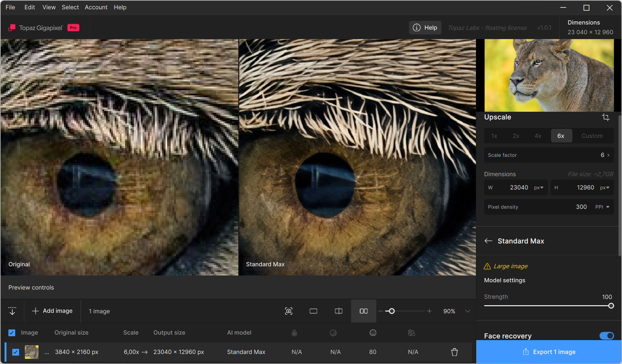This screenshot has height=364, width=622.
Task: Open the PPI pixel density dropdown
Action: tap(603, 207)
